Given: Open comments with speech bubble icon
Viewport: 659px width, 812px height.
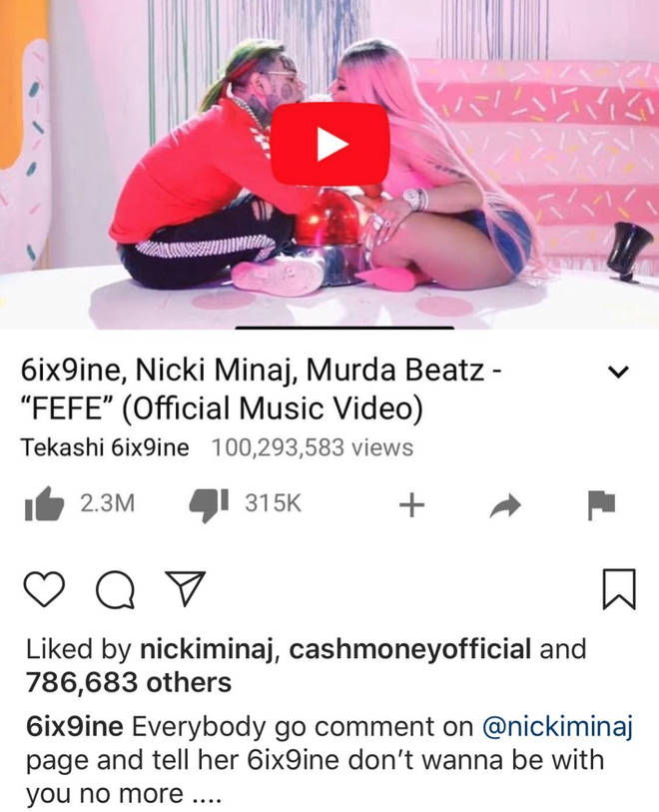Looking at the screenshot, I should [x=116, y=590].
